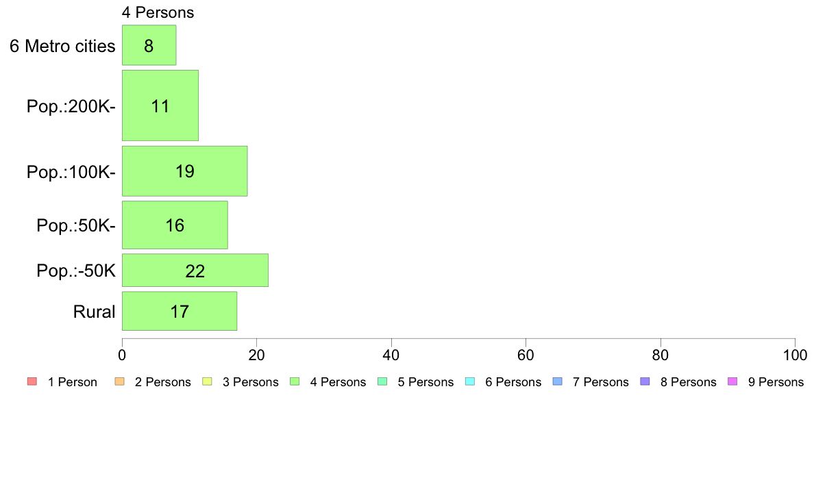Image resolution: width=814 pixels, height=504 pixels.
Task: Select the Pop.:200K- bar showing 11
Action: point(160,105)
